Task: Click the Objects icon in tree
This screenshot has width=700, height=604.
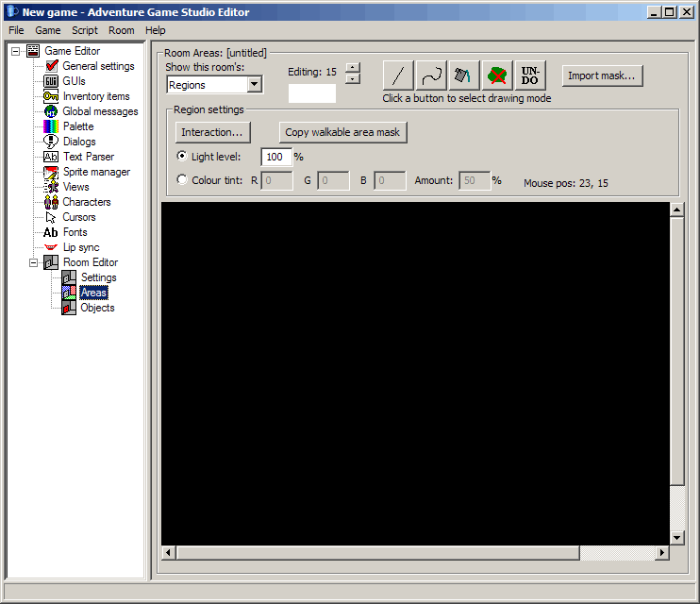Action: 69,308
